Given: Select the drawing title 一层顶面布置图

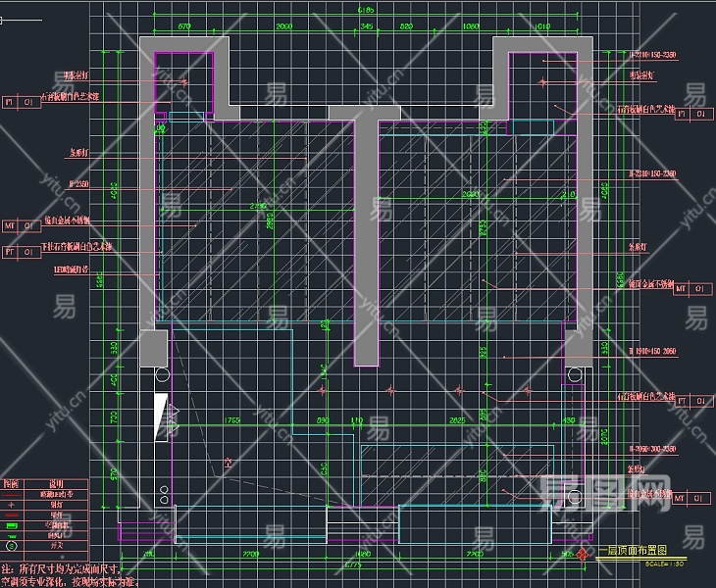Looking at the screenshot, I should coord(633,550).
